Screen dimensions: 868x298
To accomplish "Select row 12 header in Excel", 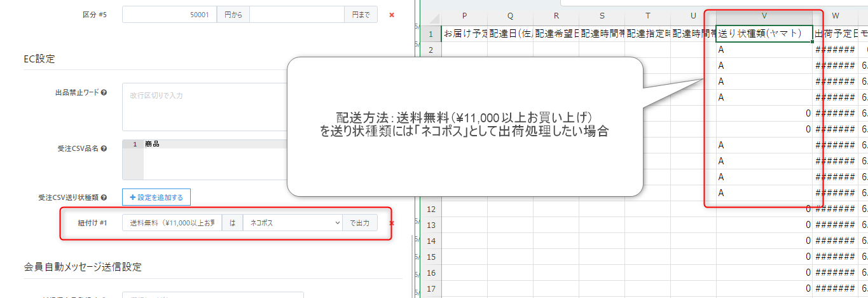I will coord(431,209).
